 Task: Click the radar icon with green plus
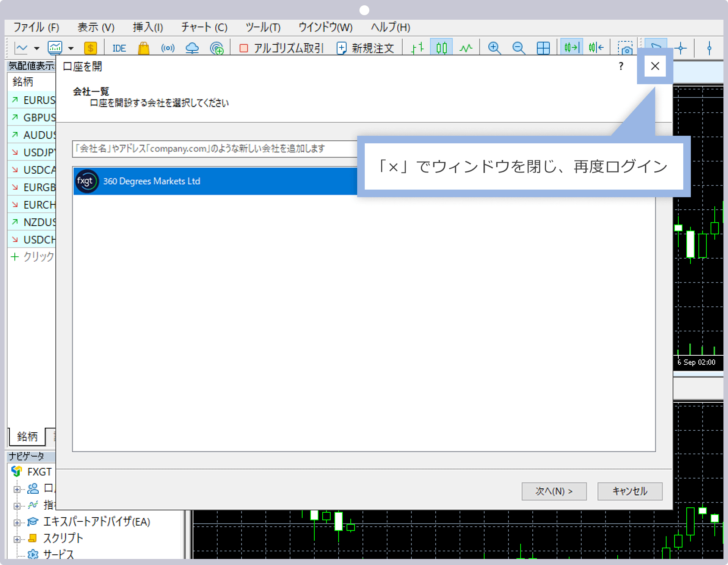[x=217, y=48]
